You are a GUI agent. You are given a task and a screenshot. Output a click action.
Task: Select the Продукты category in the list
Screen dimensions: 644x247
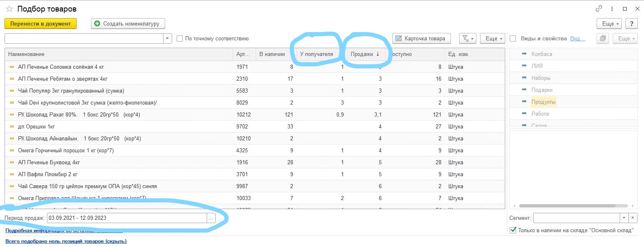[x=543, y=102]
